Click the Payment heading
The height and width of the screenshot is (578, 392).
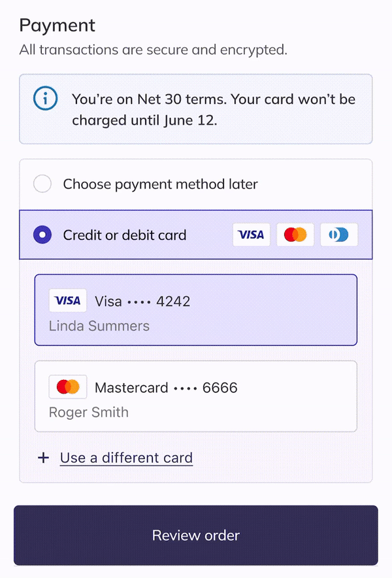coord(57,25)
